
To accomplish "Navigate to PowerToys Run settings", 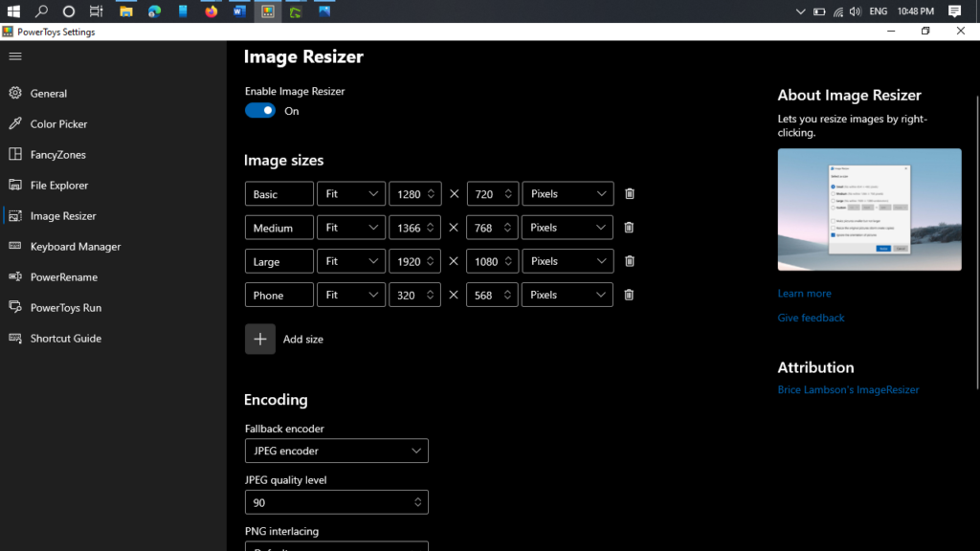I will tap(113, 307).
